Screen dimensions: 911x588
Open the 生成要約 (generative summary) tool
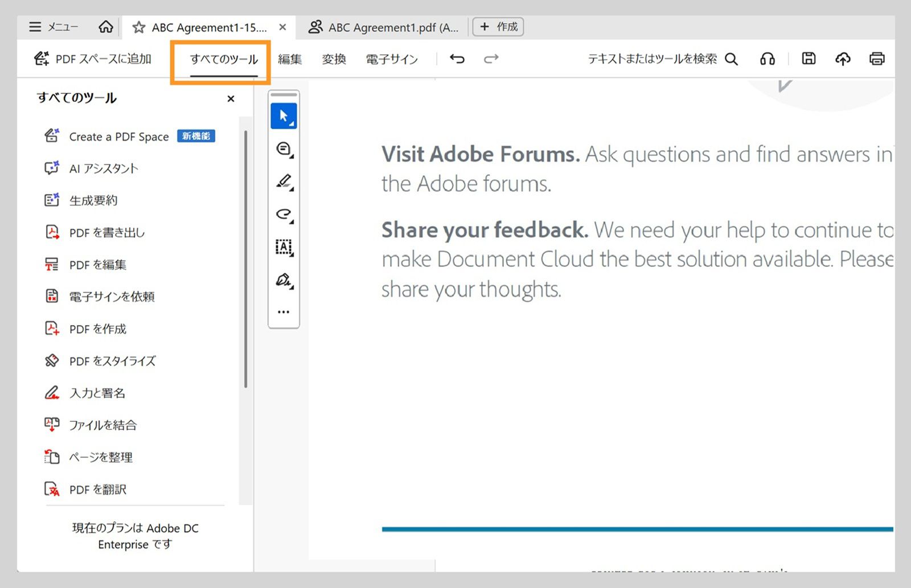93,200
